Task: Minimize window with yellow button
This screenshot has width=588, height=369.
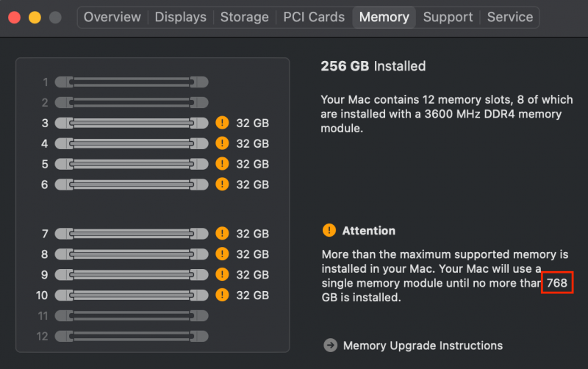Action: click(x=35, y=17)
